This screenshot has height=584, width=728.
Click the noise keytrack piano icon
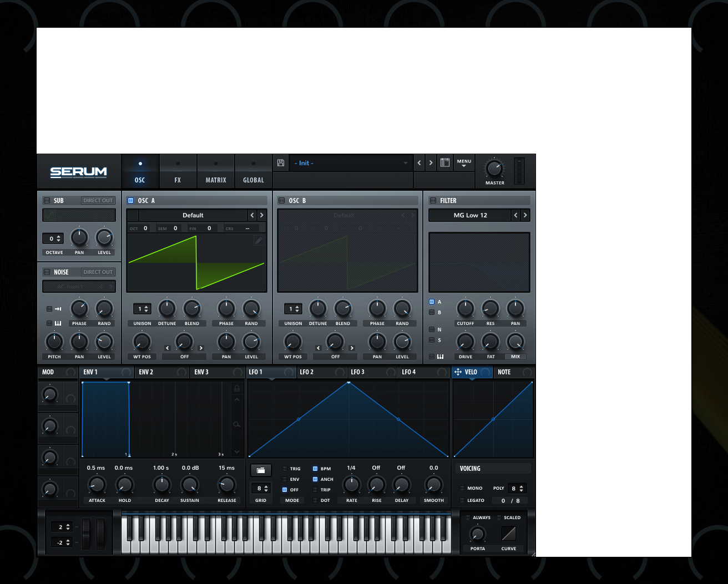click(58, 323)
